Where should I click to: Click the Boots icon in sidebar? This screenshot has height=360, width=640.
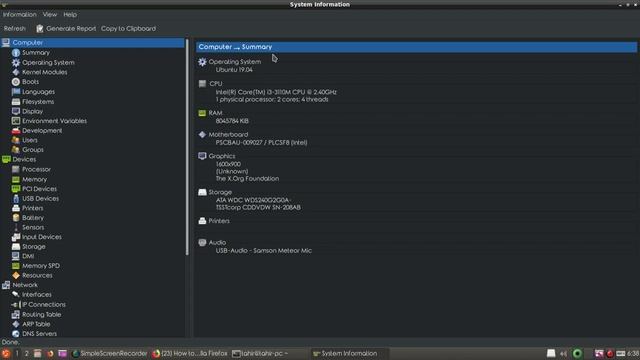click(16, 82)
